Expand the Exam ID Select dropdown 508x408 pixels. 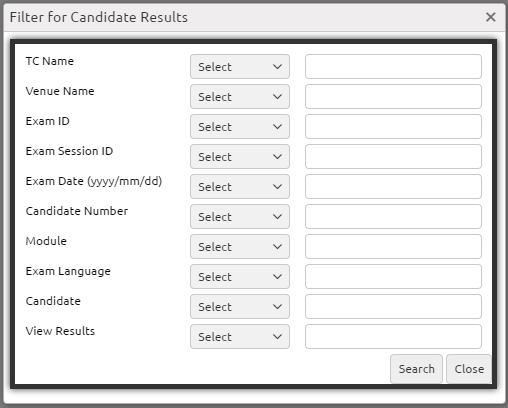240,127
